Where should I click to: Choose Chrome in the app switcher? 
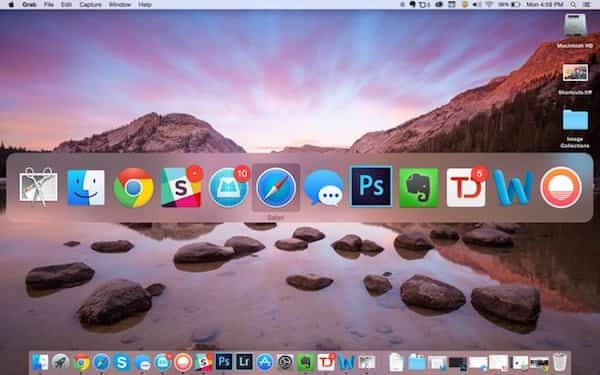(133, 188)
